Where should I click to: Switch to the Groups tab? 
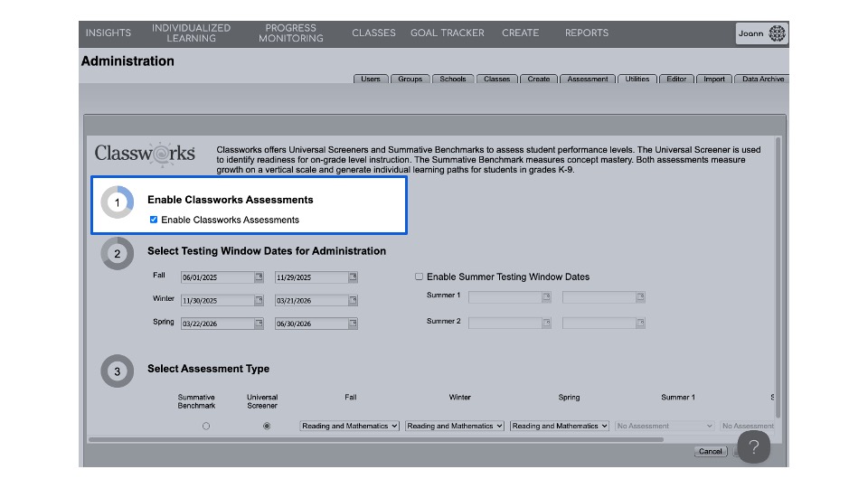click(410, 80)
